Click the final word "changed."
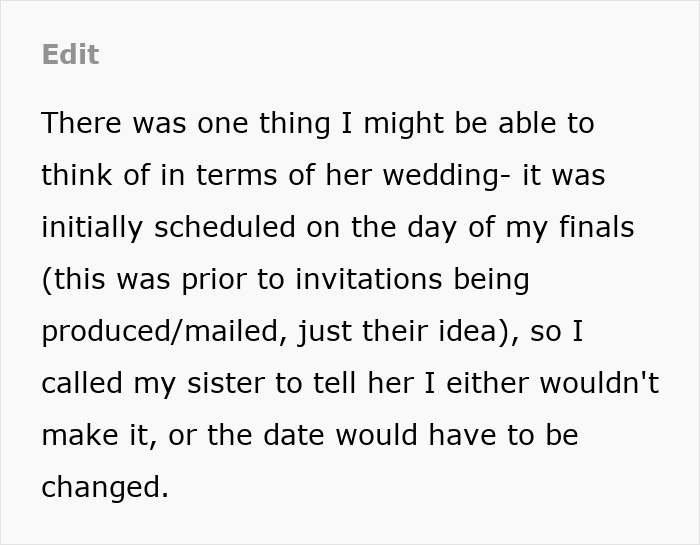Viewport: 700px width, 545px height. pyautogui.click(x=105, y=487)
